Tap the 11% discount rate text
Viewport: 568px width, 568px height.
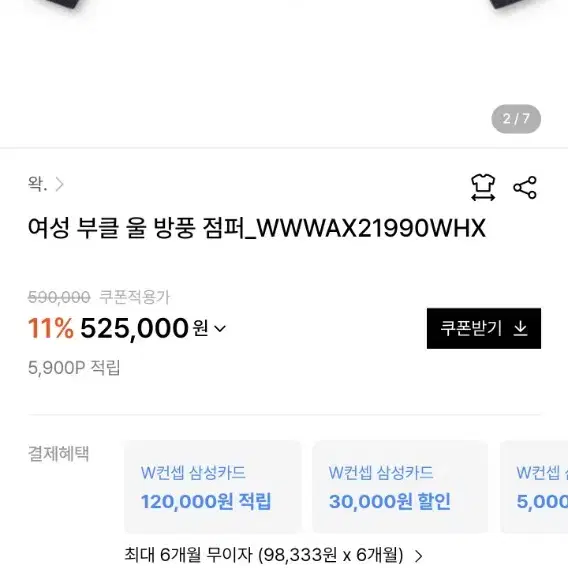click(51, 328)
